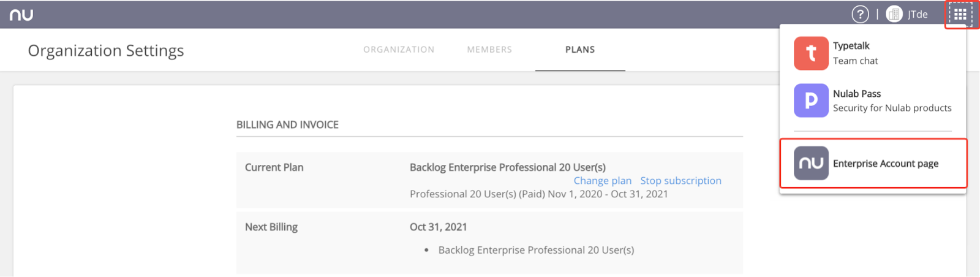The height and width of the screenshot is (277, 980).
Task: Go to Enterprise Account page
Action: click(873, 163)
